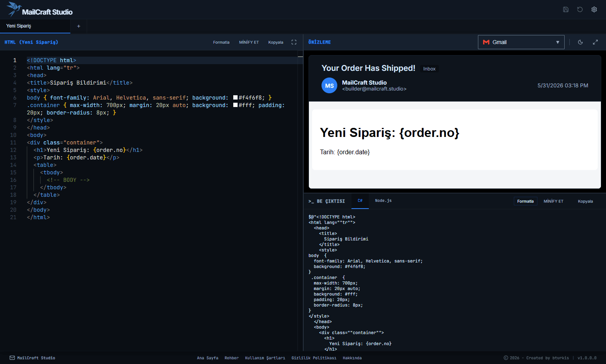The height and width of the screenshot is (364, 606).
Task: Click 'Tarih: {order.date}' in preview
Action: pos(345,152)
